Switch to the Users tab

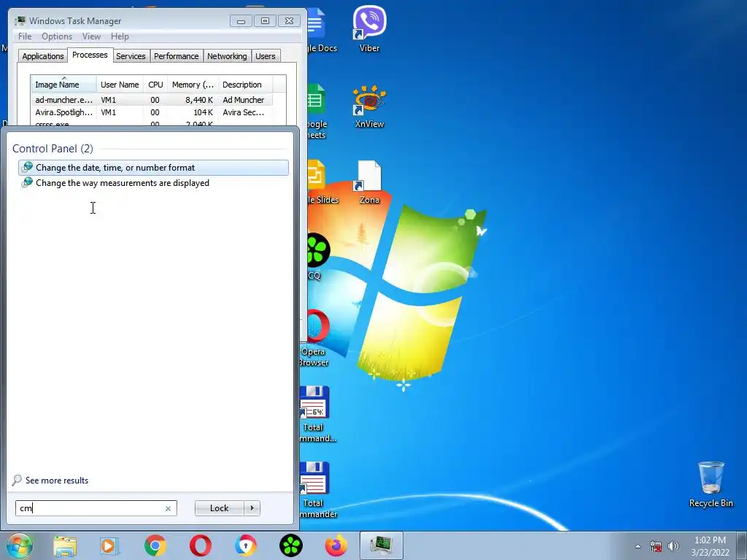265,56
